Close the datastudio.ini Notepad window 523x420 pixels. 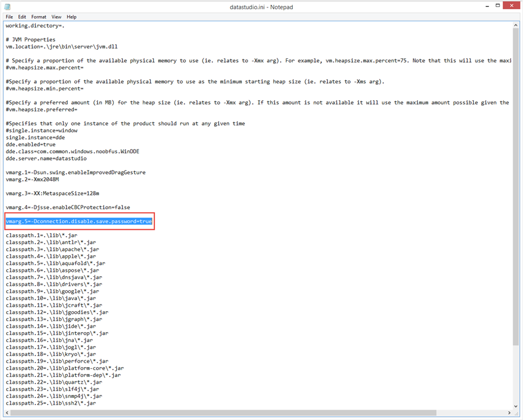[512, 6]
